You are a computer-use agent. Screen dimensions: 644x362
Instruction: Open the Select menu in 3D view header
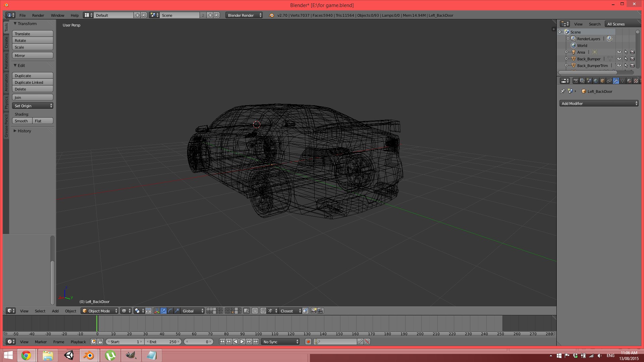click(x=40, y=311)
